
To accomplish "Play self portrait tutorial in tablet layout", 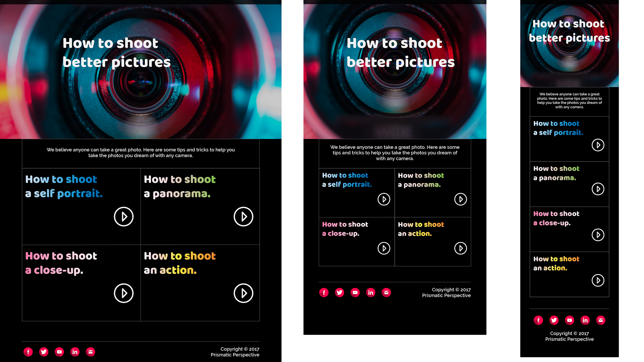I will pyautogui.click(x=384, y=199).
